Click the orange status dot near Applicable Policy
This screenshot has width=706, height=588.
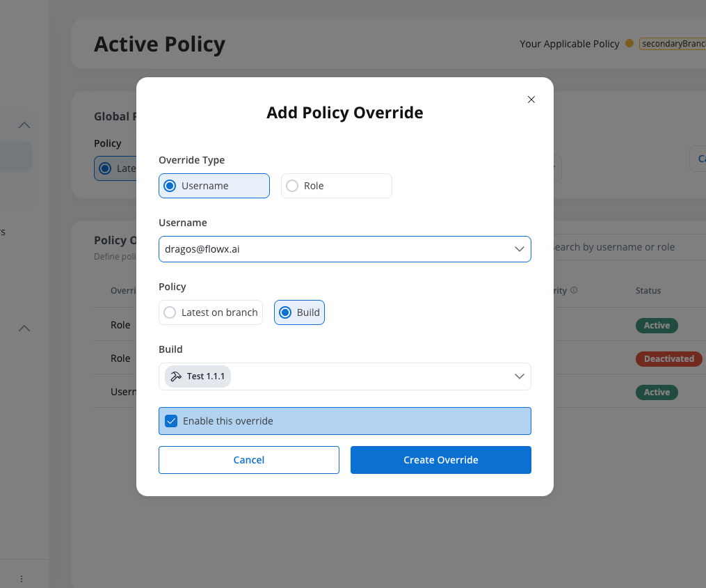point(629,43)
